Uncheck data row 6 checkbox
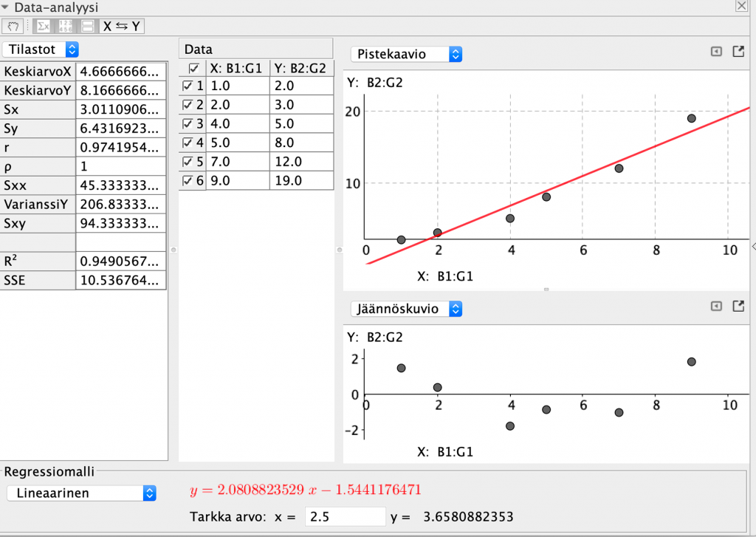The width and height of the screenshot is (756, 537). point(188,181)
